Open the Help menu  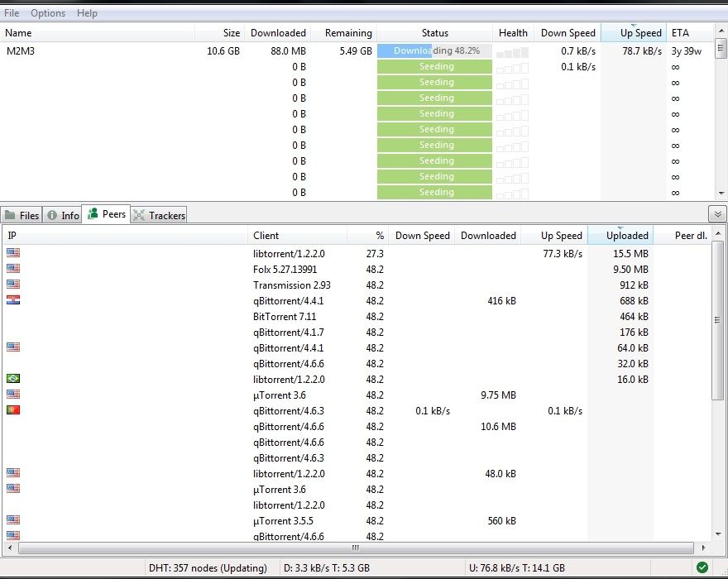[x=87, y=13]
